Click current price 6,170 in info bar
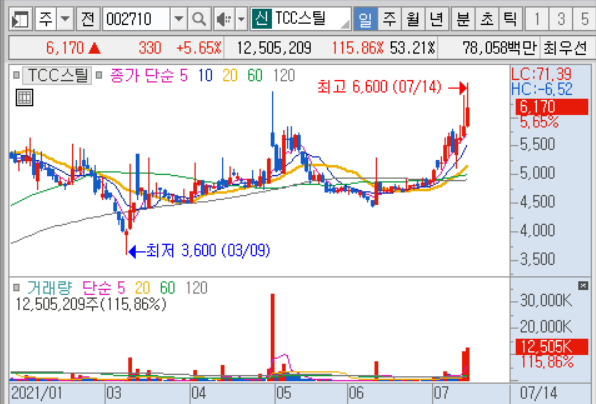Screen dimensions: 596x404 (65, 48)
